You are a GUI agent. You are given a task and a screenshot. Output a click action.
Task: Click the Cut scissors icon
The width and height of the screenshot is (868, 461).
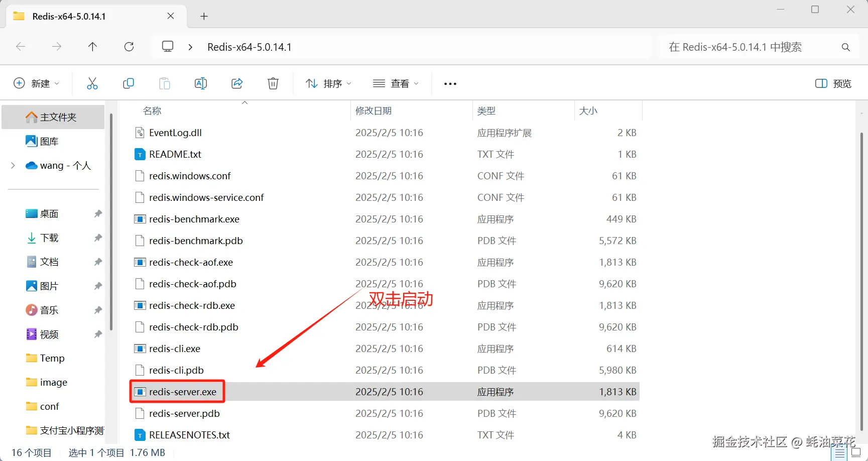click(x=92, y=83)
